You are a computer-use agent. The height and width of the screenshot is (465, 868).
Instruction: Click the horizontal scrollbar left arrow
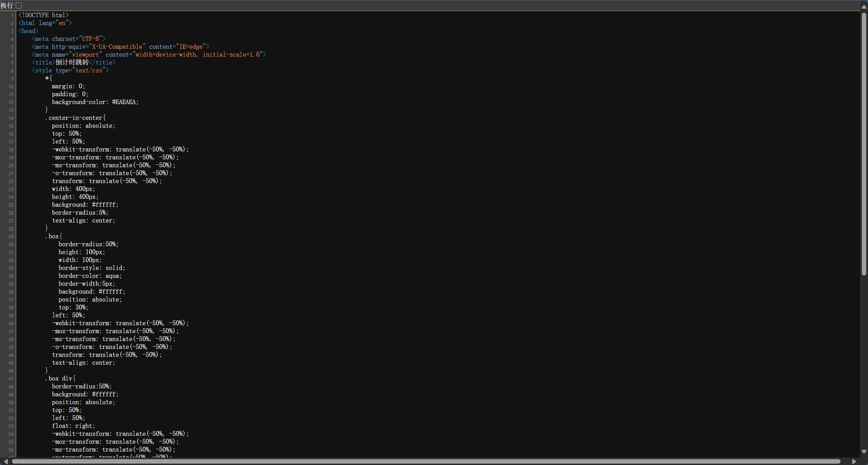pyautogui.click(x=6, y=462)
